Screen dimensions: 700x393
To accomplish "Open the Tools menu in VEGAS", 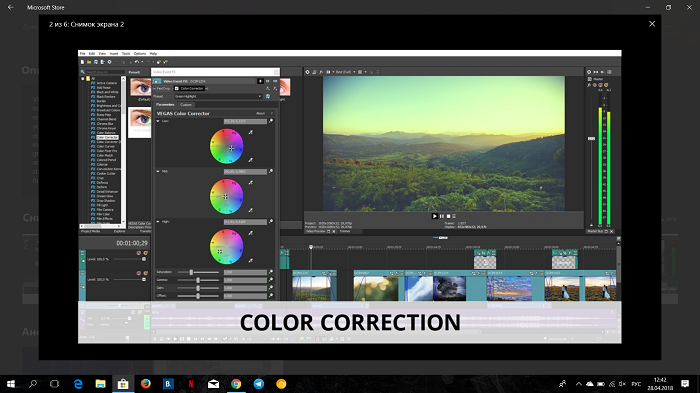I will [126, 54].
